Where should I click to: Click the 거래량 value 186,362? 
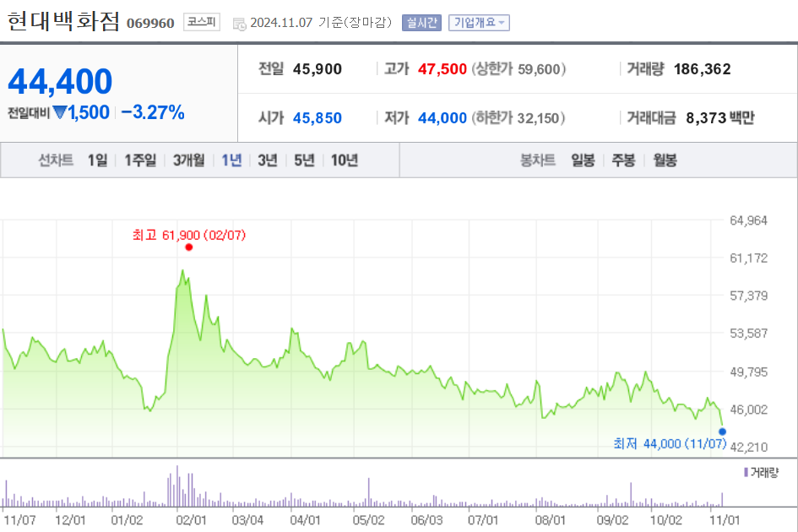[x=703, y=68]
